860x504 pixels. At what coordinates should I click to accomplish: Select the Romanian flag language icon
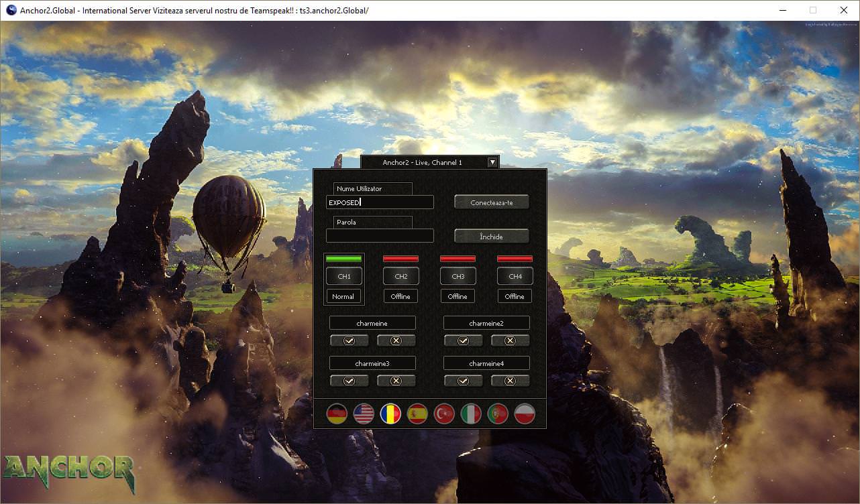click(390, 414)
